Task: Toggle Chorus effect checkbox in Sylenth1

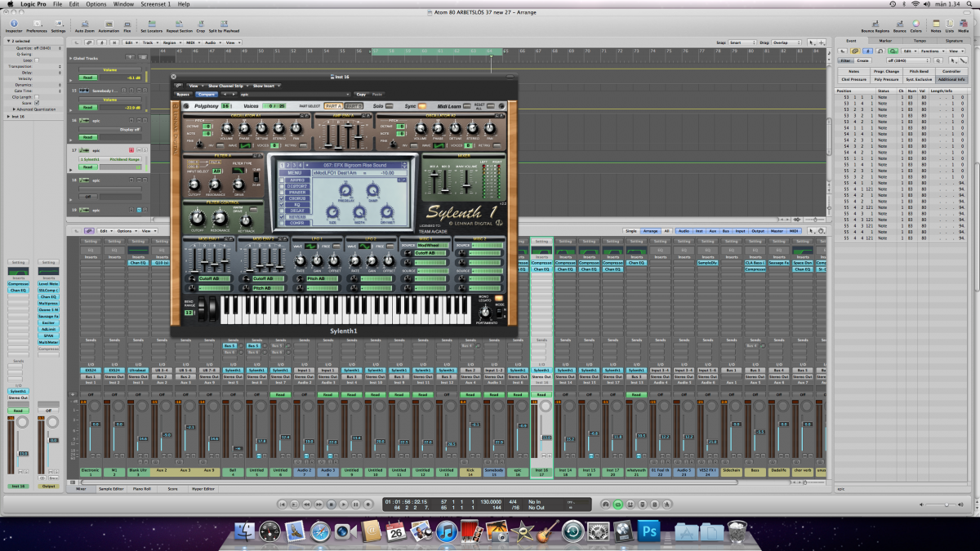Action: [x=283, y=197]
